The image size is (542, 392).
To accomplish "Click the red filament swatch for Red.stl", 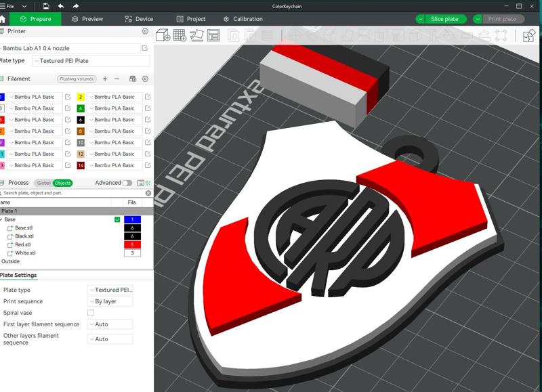I will point(132,244).
